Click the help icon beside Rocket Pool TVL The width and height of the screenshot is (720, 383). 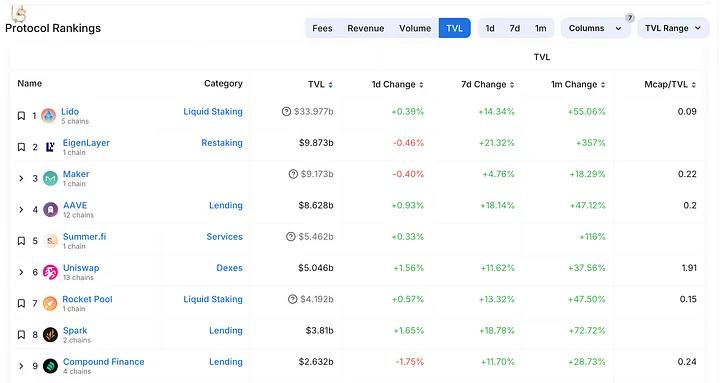(292, 299)
